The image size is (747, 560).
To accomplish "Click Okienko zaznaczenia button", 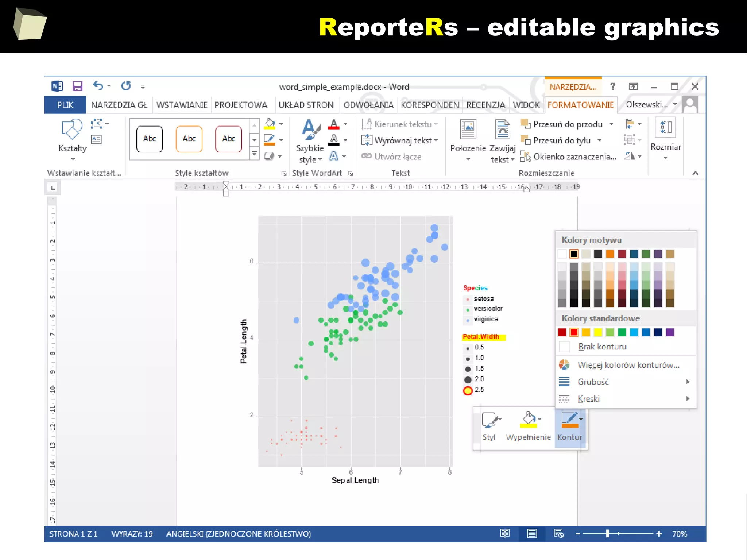I will pos(568,157).
